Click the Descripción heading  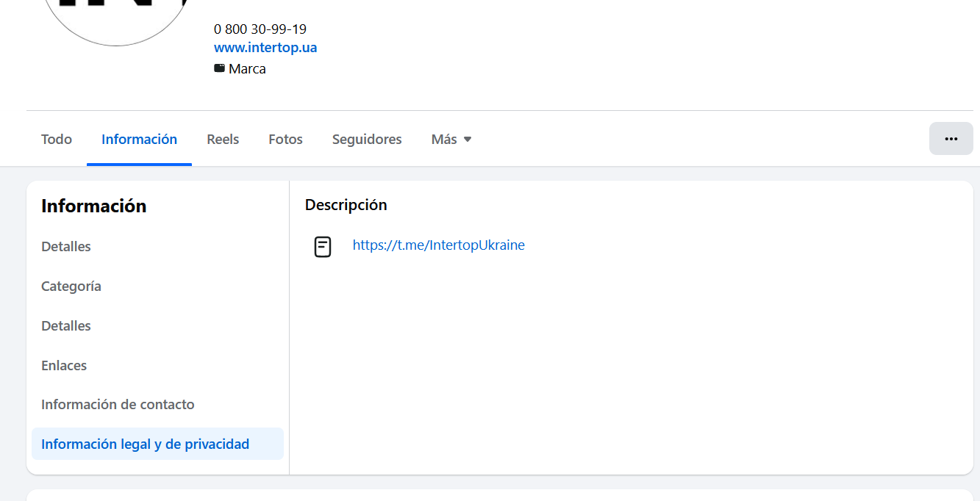pyautogui.click(x=346, y=205)
